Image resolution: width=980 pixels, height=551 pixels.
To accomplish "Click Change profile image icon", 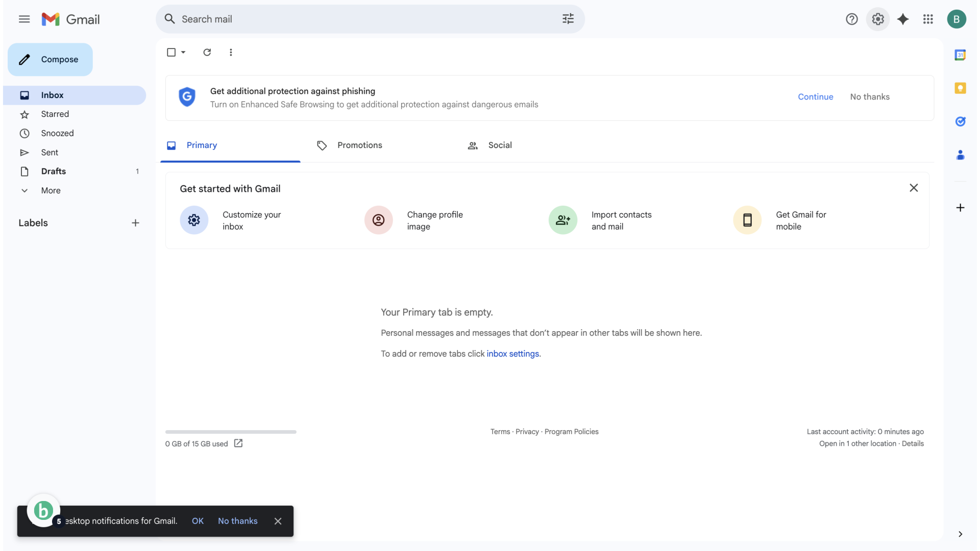I will click(378, 220).
